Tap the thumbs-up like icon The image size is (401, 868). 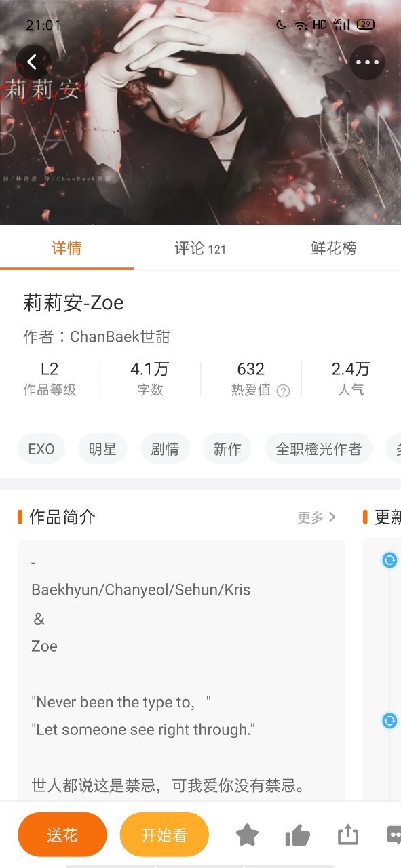point(297,835)
